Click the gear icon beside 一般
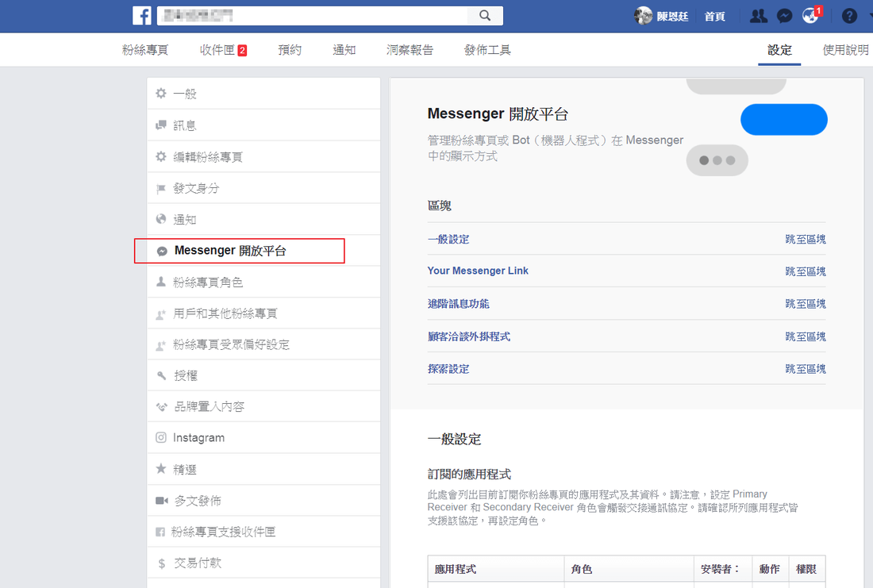The height and width of the screenshot is (588, 873). coord(161,94)
